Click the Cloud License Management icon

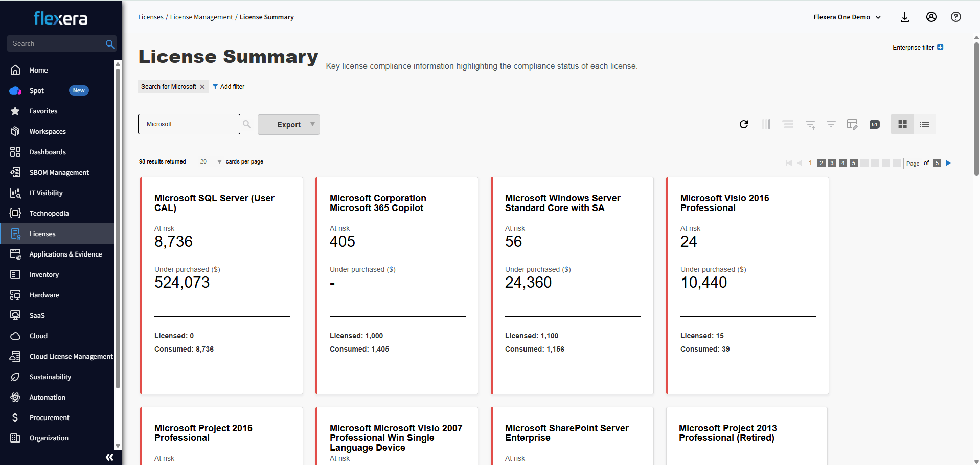coord(15,356)
